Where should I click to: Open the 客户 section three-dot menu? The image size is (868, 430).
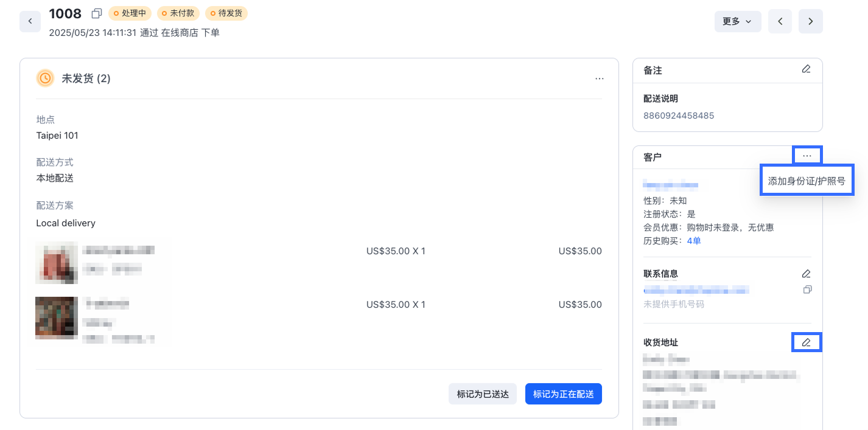[x=807, y=156]
